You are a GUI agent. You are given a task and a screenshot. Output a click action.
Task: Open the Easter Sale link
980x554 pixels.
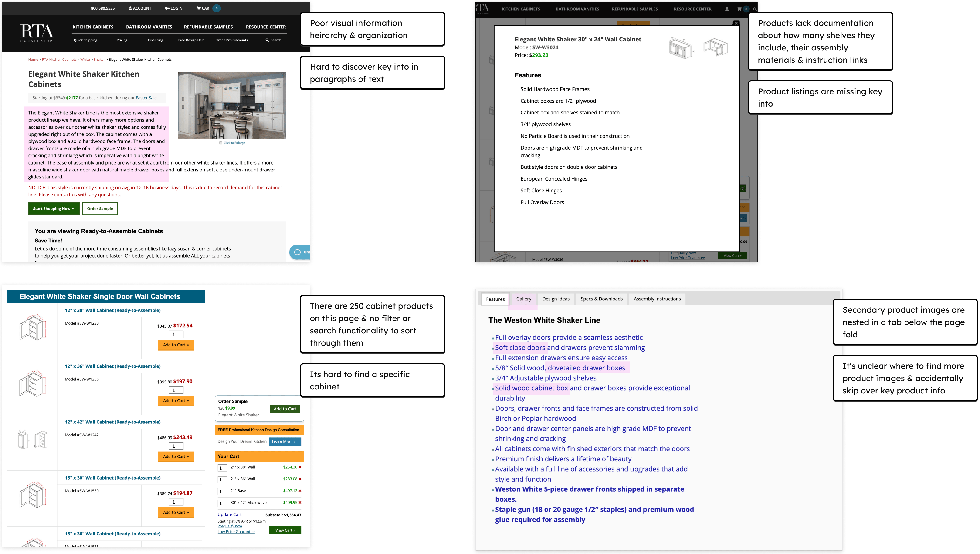pos(146,98)
